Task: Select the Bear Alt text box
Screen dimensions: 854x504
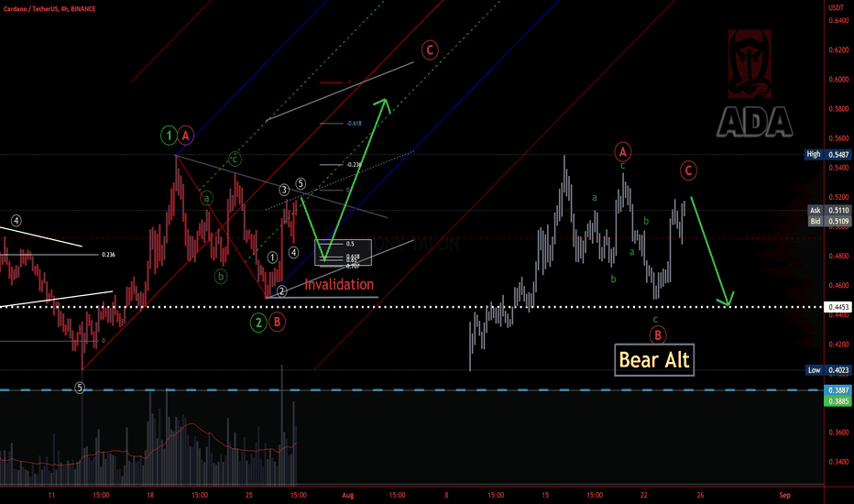Action: [654, 359]
